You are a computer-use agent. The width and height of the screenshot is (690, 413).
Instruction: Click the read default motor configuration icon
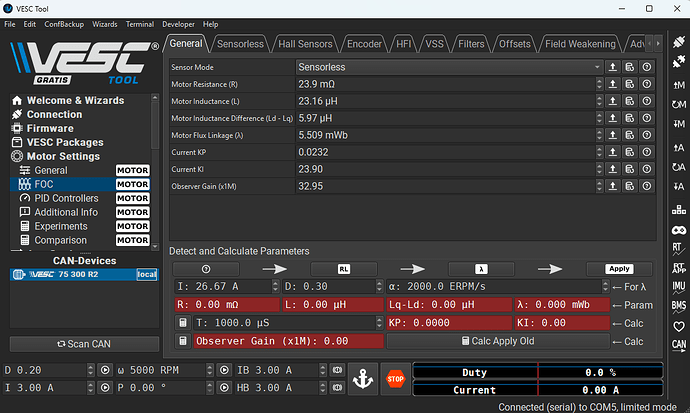point(679,104)
